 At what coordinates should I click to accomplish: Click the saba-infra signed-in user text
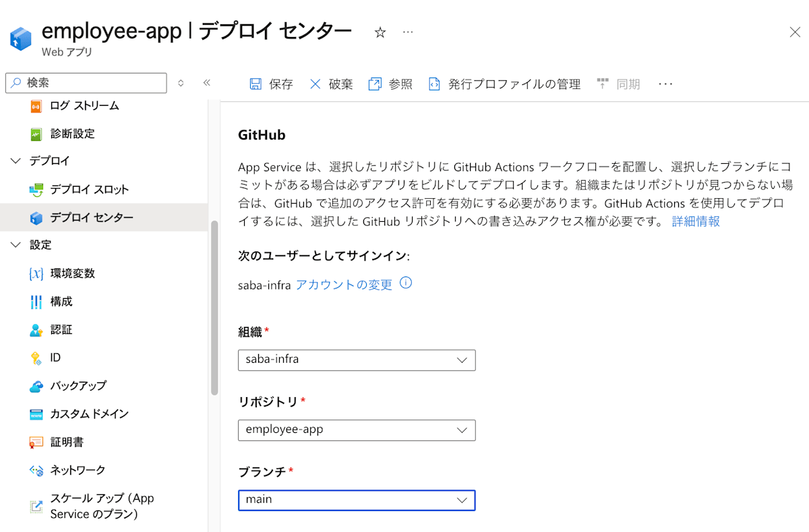click(x=264, y=285)
